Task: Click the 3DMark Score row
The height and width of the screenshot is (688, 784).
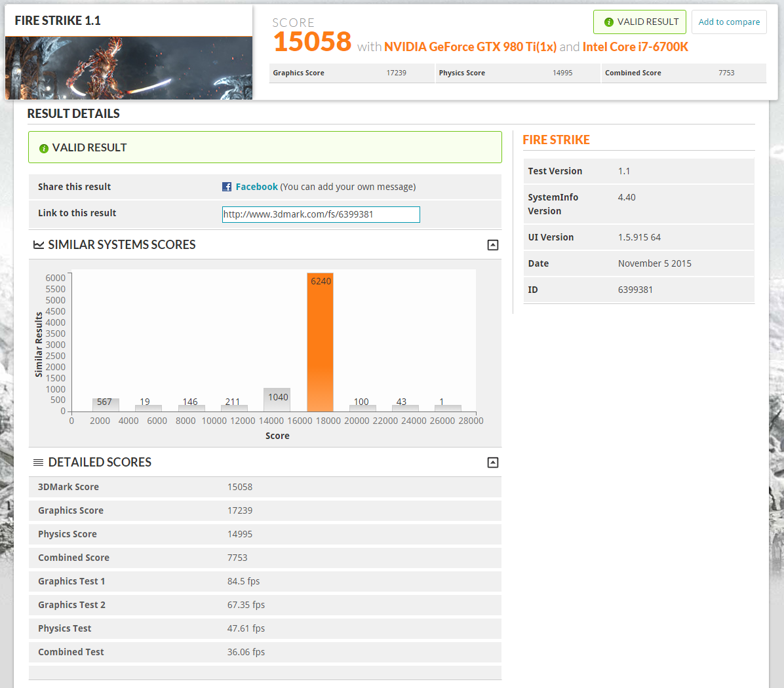Action: point(265,487)
